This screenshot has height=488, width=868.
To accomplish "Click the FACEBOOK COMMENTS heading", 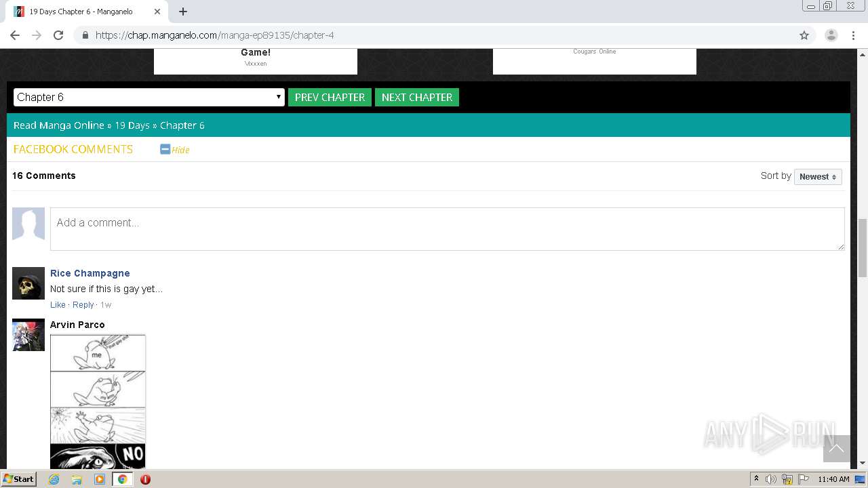I will click(x=73, y=149).
